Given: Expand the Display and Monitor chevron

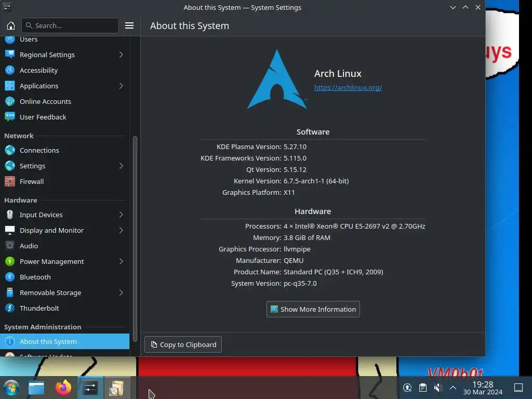Looking at the screenshot, I should point(121,230).
